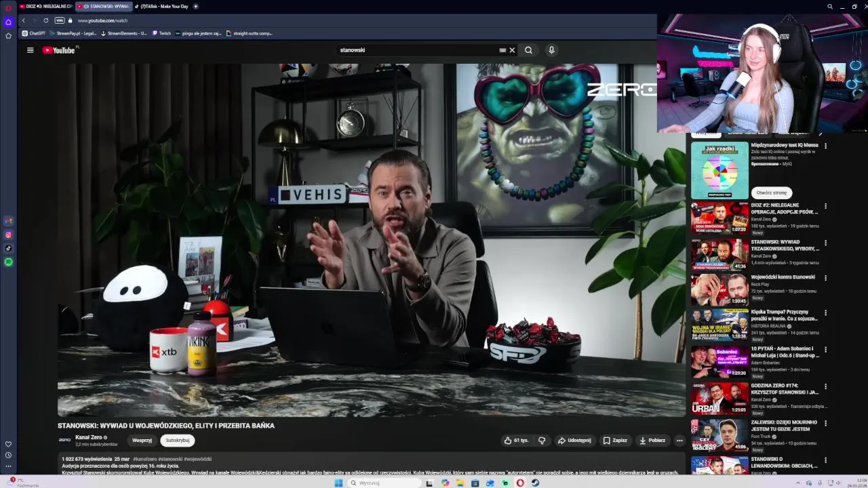The height and width of the screenshot is (488, 868).
Task: Open 'STANOWSKI: WYWIAD TRZASKOWSKIEGO' video title
Action: [785, 245]
